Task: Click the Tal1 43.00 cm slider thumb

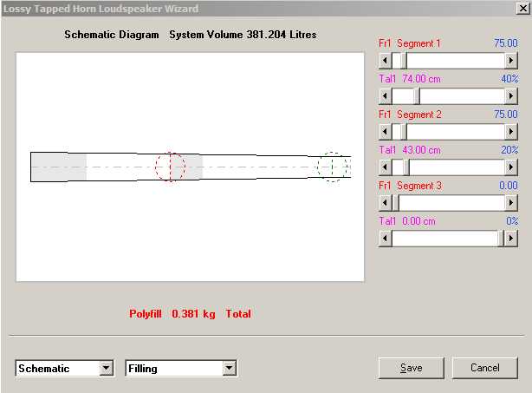Action: coord(405,167)
